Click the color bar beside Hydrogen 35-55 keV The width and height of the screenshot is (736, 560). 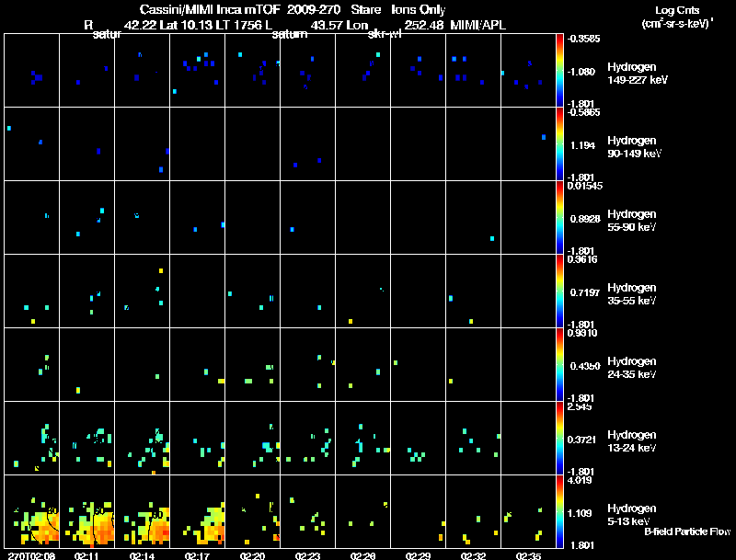[559, 291]
